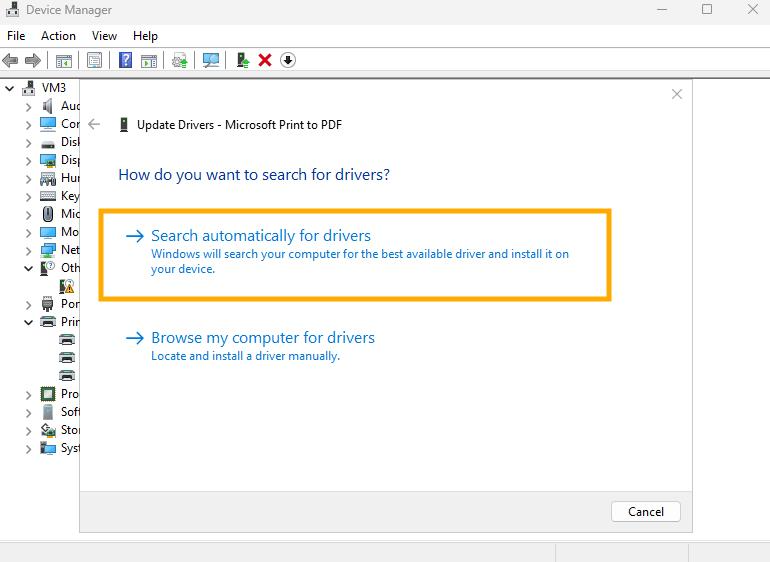
Task: Select the Print queues printer category icon
Action: (48, 322)
